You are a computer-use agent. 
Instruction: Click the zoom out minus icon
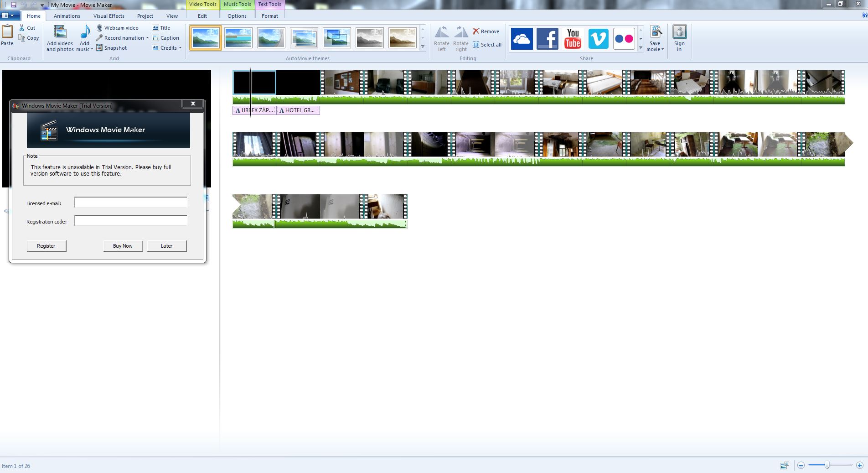(x=801, y=466)
